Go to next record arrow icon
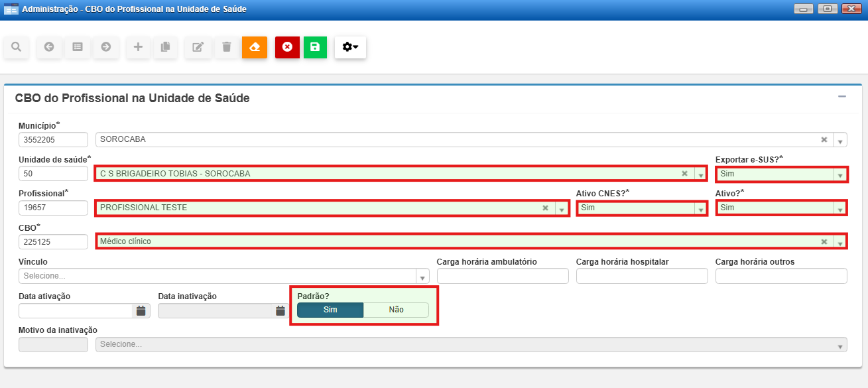 [106, 47]
